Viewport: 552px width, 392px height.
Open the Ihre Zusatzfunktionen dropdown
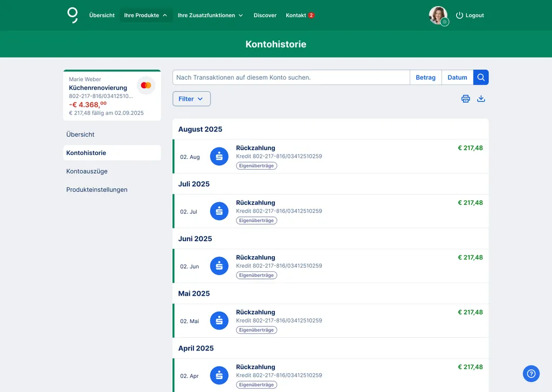coord(210,15)
